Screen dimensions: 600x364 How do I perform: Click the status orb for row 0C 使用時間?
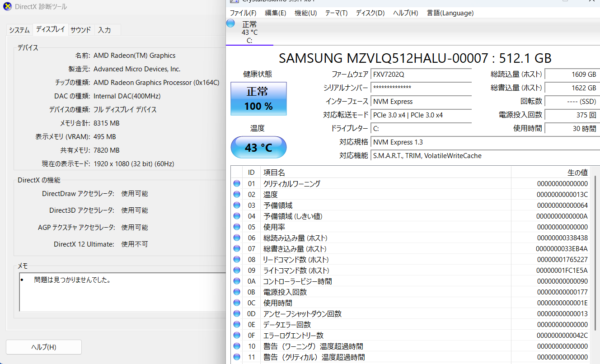(x=237, y=303)
